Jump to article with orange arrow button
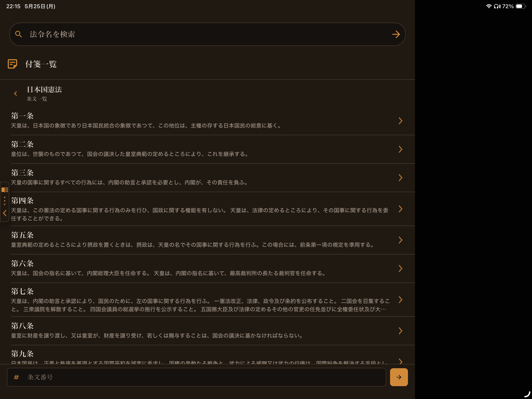 click(399, 377)
